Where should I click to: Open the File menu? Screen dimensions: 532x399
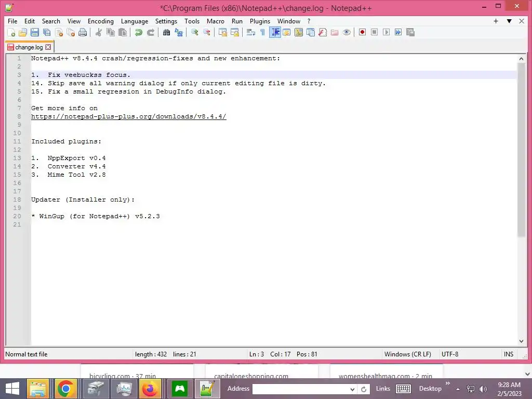pos(12,21)
